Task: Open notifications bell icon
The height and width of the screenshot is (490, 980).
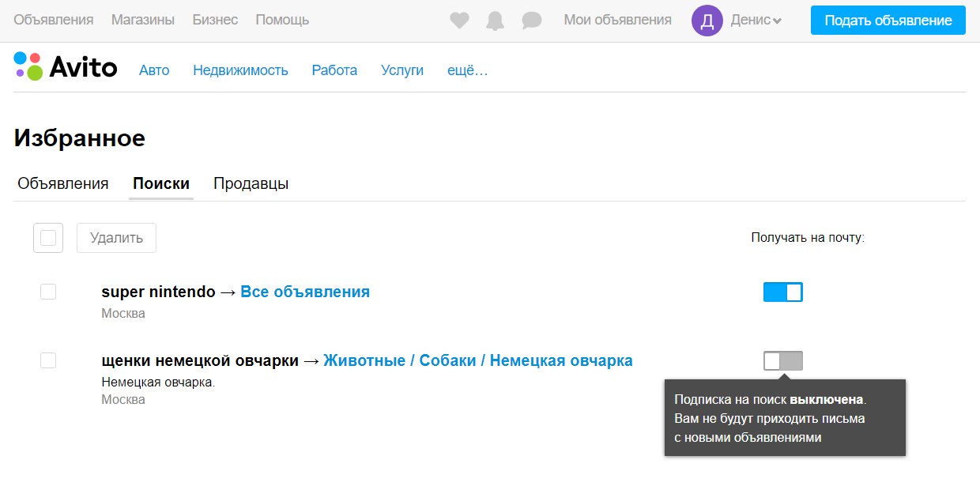Action: pyautogui.click(x=496, y=21)
